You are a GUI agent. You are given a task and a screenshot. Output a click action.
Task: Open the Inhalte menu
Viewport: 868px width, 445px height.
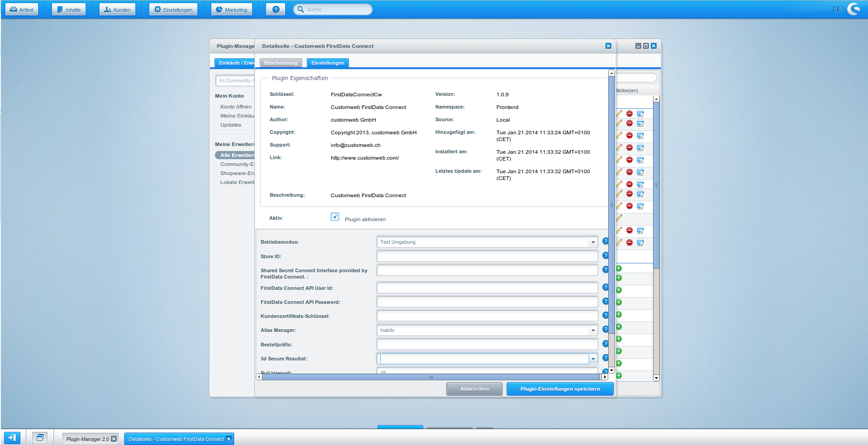point(69,9)
